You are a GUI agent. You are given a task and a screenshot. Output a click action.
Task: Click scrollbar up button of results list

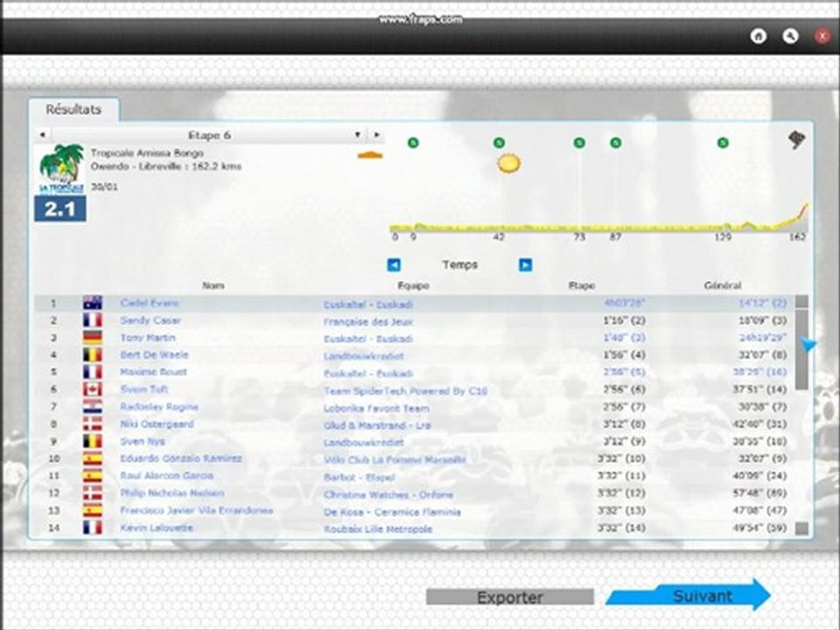[x=801, y=301]
